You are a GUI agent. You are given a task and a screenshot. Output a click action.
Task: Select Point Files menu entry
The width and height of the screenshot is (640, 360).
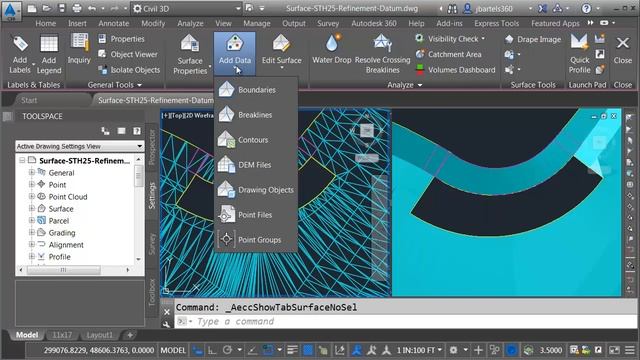click(x=256, y=215)
